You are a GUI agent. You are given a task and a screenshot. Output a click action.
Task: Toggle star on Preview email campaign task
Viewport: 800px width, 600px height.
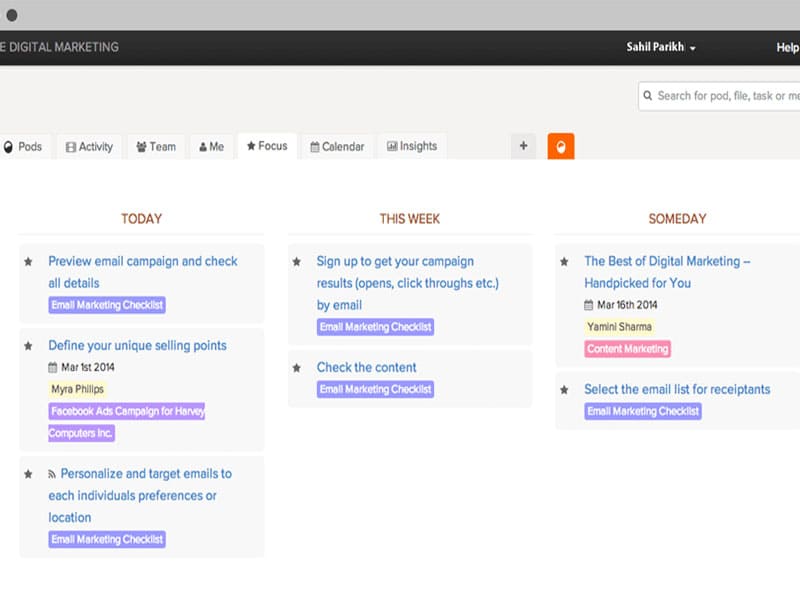pos(29,262)
